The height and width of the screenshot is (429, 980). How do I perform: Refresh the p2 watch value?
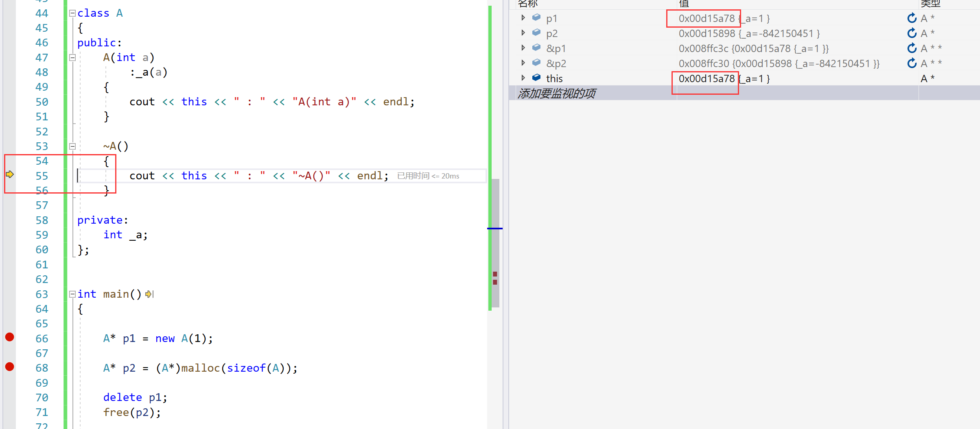912,33
